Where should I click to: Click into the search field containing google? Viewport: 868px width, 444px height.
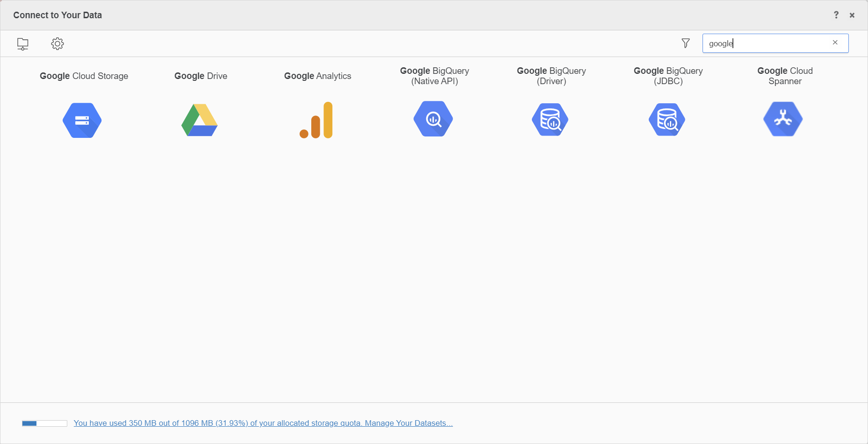click(x=767, y=43)
